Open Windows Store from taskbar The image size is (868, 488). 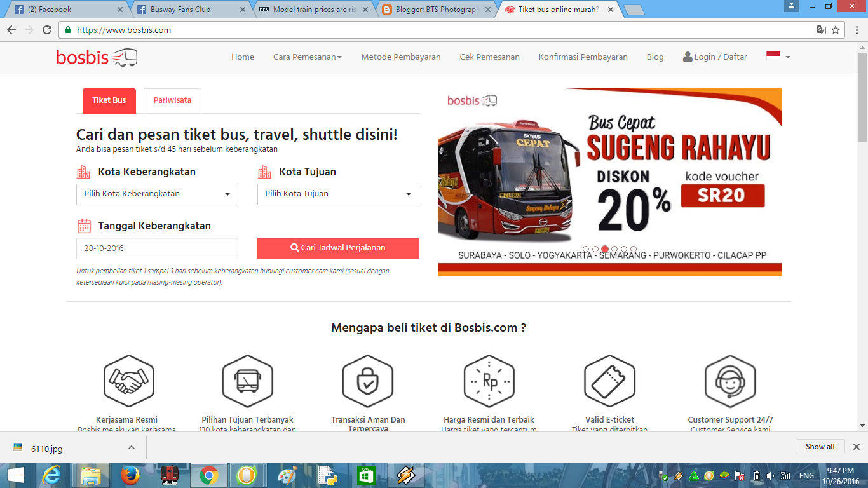367,475
